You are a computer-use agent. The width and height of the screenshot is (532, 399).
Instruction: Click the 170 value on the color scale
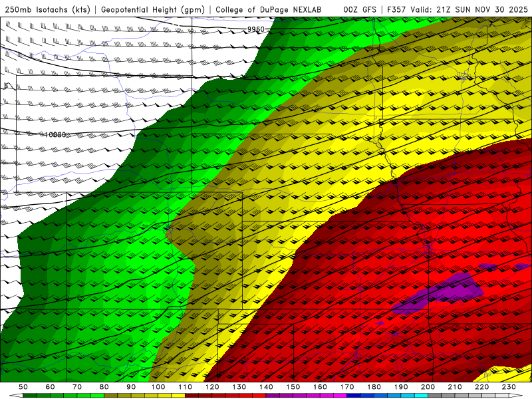347,387
